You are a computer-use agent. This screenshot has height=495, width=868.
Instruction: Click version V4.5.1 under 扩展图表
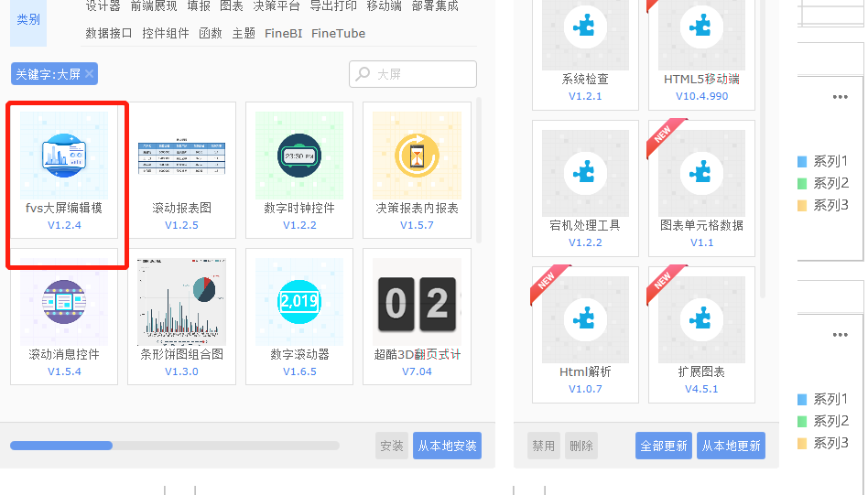pyautogui.click(x=701, y=389)
